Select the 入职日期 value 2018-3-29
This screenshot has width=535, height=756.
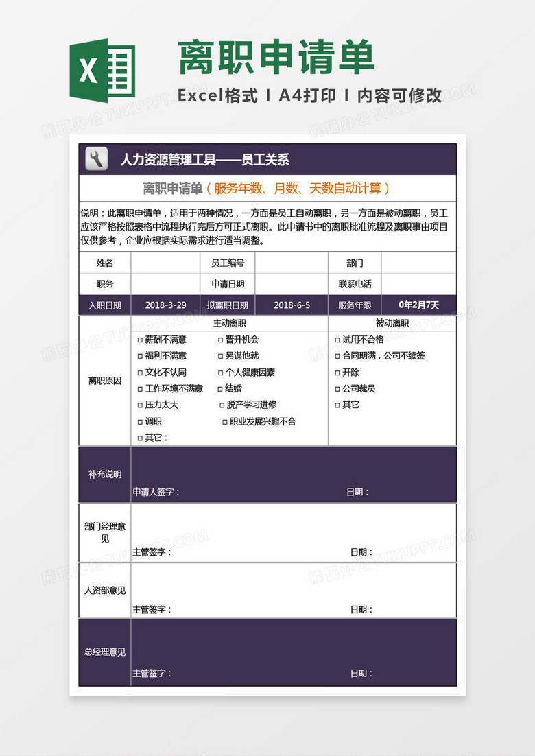click(x=165, y=305)
